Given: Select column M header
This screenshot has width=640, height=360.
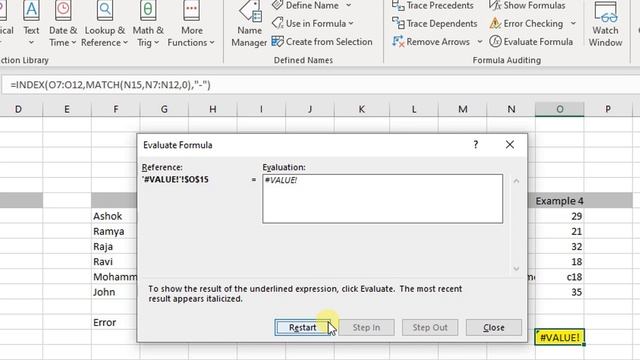Looking at the screenshot, I should (x=462, y=109).
